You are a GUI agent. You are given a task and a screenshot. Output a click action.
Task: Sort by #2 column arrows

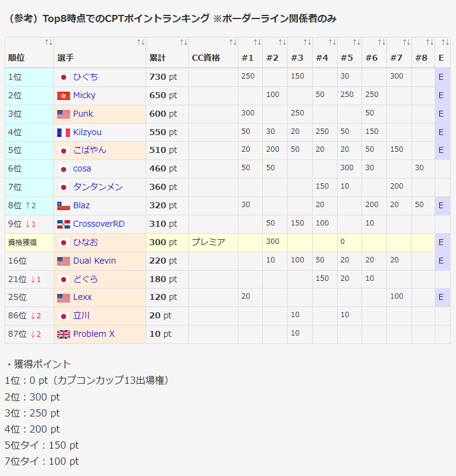282,42
